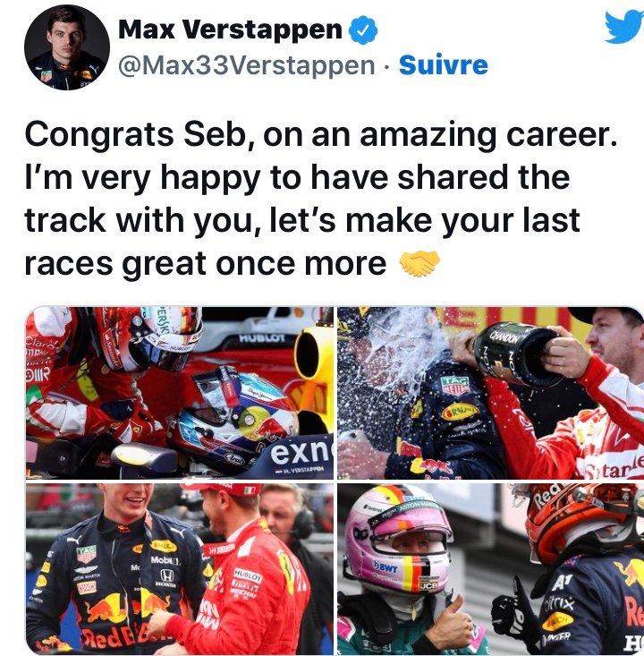The height and width of the screenshot is (656, 644).
Task: Click the blue Twitter bird logo
Action: (x=624, y=26)
